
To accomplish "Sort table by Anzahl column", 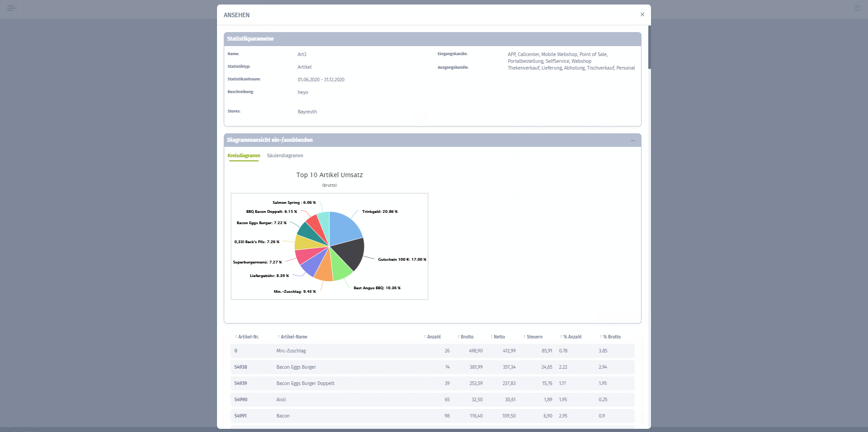I will tap(432, 337).
